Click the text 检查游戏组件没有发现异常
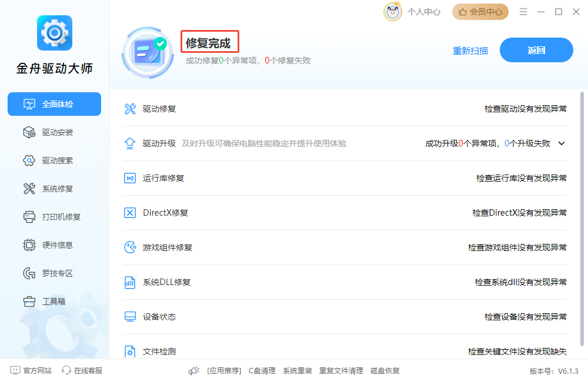The height and width of the screenshot is (382, 588). tap(517, 247)
